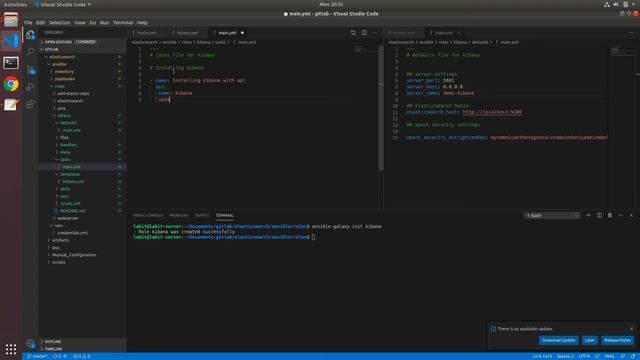The width and height of the screenshot is (640, 360).
Task: Select README.md in the explorer tree
Action: coord(73,211)
